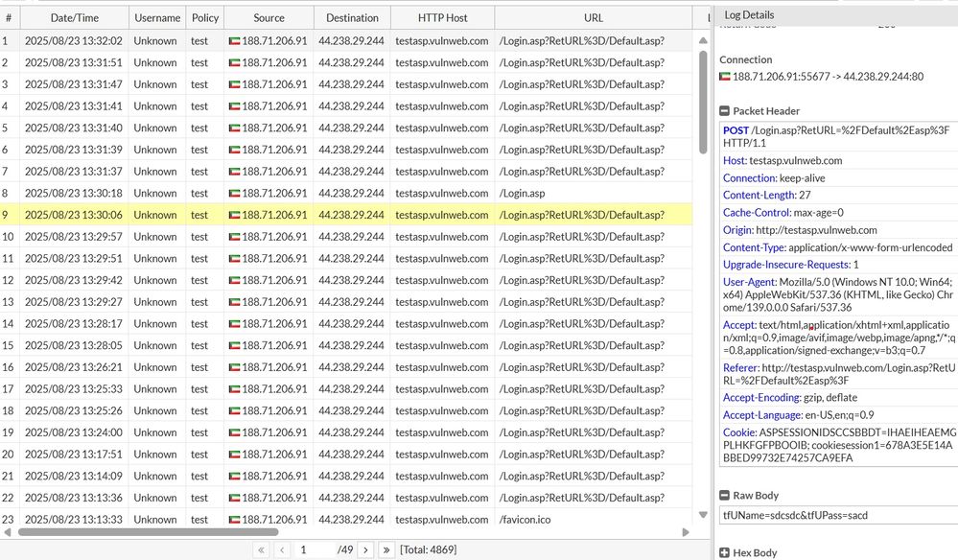The image size is (958, 560).
Task: Select log row 5 at 13:31:40
Action: (346, 128)
